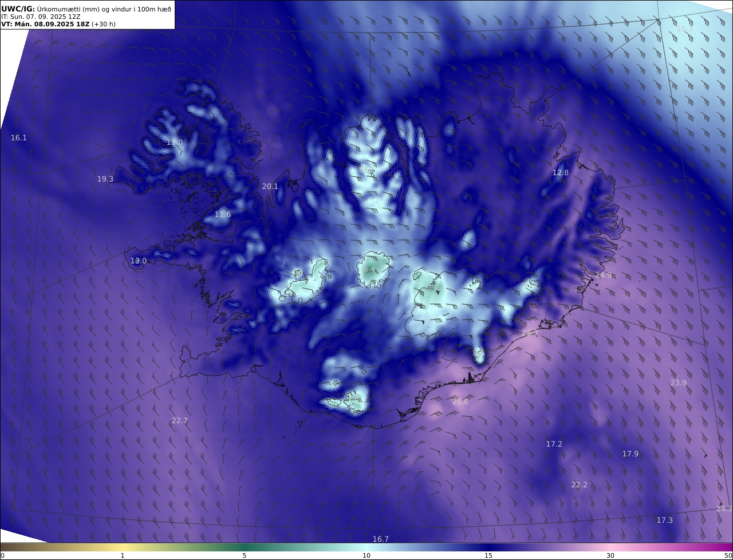The height and width of the screenshot is (560, 733).
Task: Select the 19.3 value label
Action: pyautogui.click(x=105, y=179)
